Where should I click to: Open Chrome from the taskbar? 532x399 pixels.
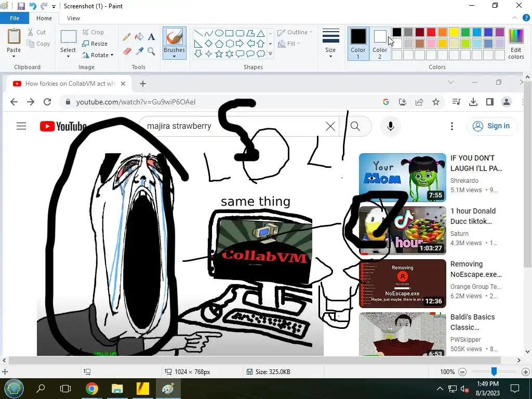click(x=91, y=389)
